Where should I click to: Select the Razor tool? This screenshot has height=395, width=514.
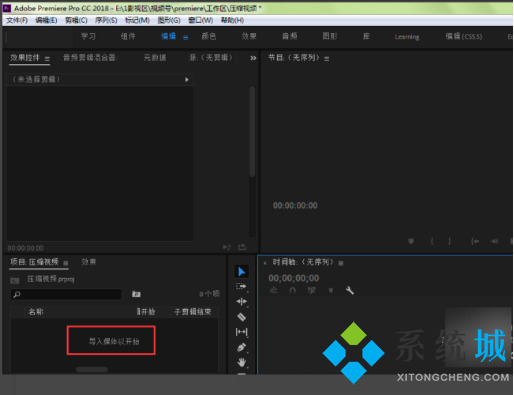[241, 317]
